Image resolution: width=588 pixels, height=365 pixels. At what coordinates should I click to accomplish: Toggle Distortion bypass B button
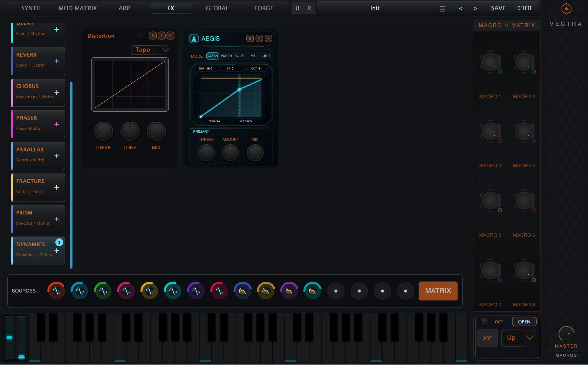pos(153,36)
